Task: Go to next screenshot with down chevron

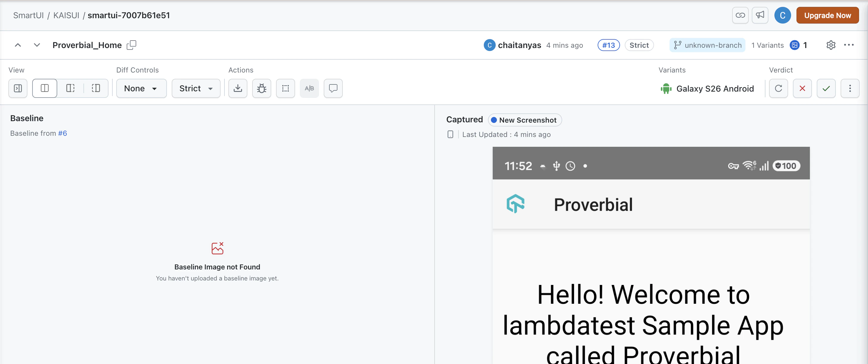Action: pos(37,45)
